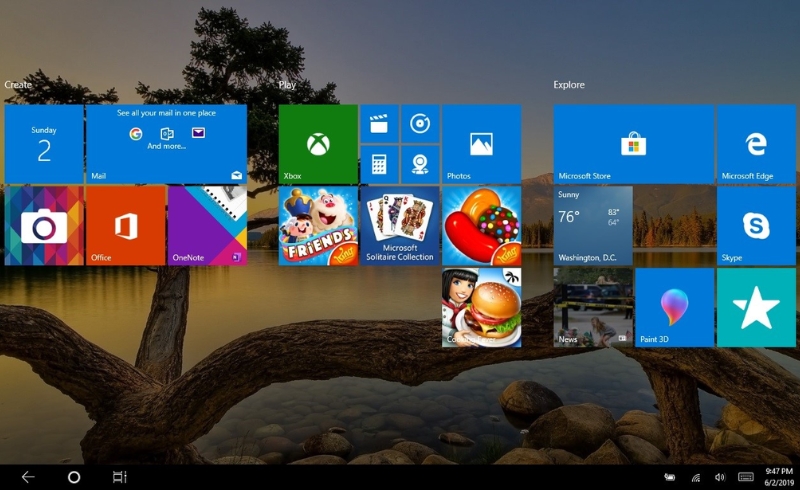
Task: Launch the Office tile
Action: [126, 226]
